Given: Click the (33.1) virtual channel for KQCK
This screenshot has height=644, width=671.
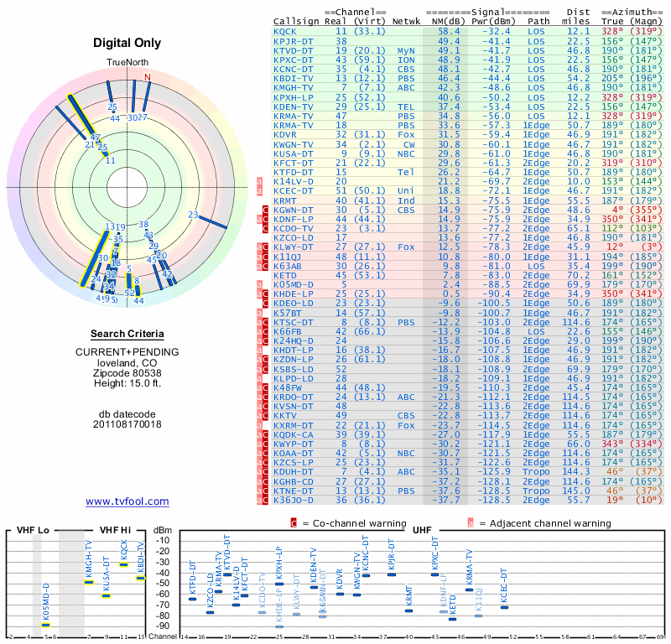Looking at the screenshot, I should [370, 31].
